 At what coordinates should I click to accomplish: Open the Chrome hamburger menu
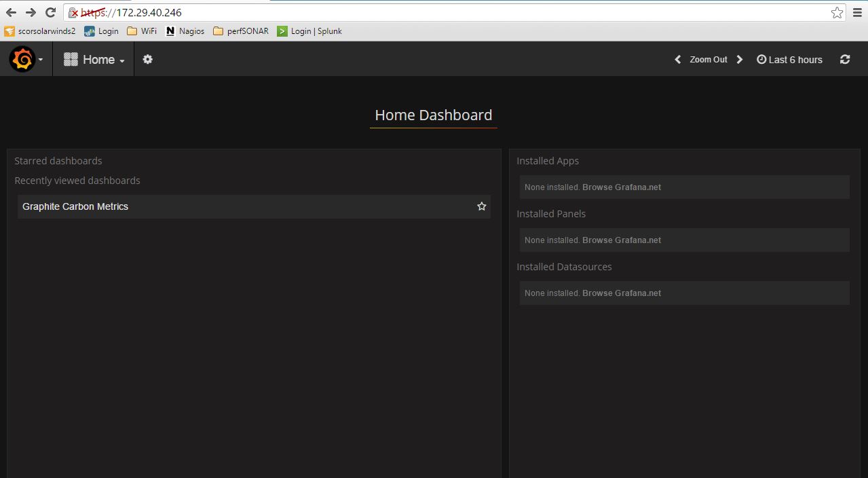[x=856, y=12]
